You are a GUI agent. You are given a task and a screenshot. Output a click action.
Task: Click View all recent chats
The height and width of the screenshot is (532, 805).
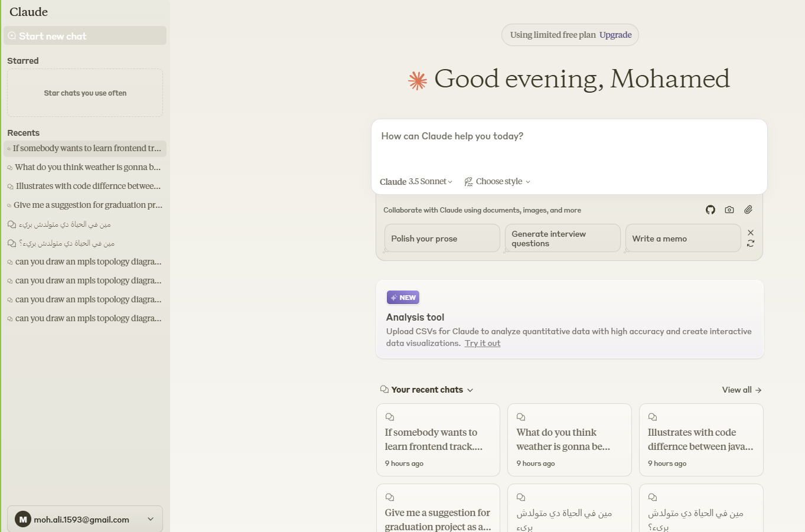(742, 390)
